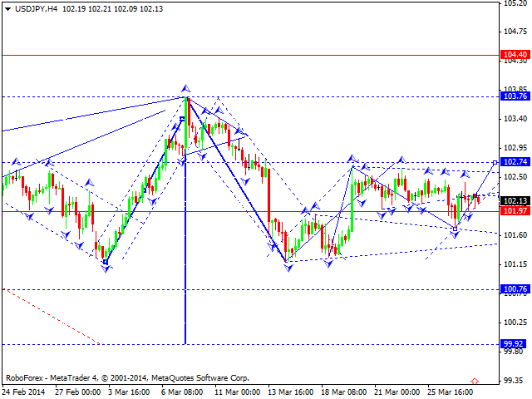Click the square handle on the thick blue rising line
Viewport: 532px width, 399px height.
tap(181, 120)
